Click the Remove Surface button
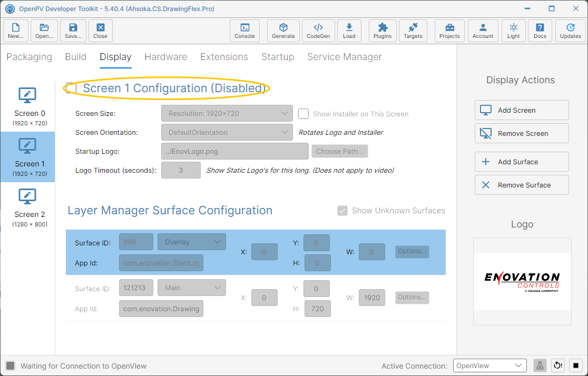Screen dimensions: 588x376 (x=522, y=185)
